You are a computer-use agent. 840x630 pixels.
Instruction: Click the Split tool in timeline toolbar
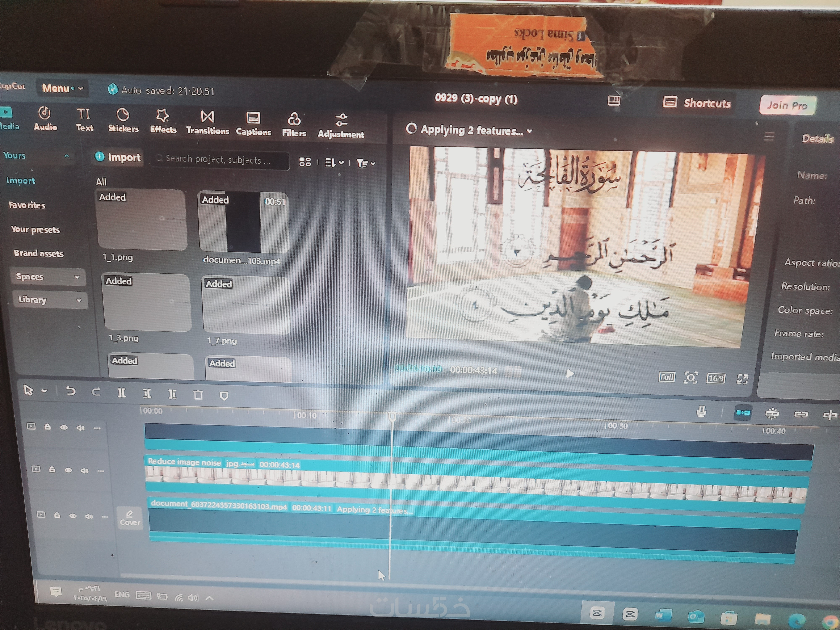point(122,393)
